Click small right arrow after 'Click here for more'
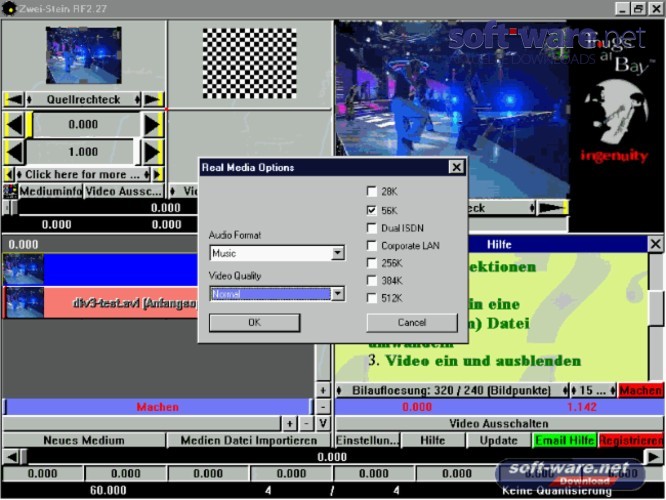The height and width of the screenshot is (500, 666). pyautogui.click(x=157, y=175)
